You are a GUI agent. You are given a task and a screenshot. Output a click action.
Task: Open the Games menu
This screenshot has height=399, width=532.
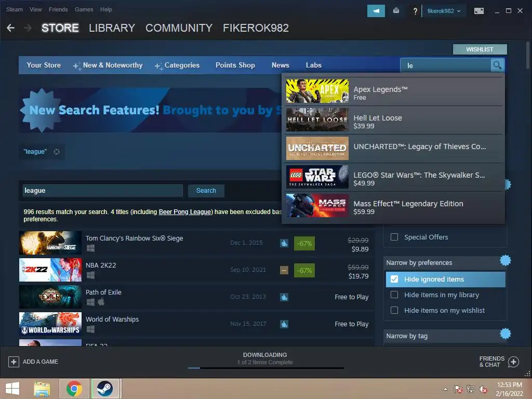[84, 9]
